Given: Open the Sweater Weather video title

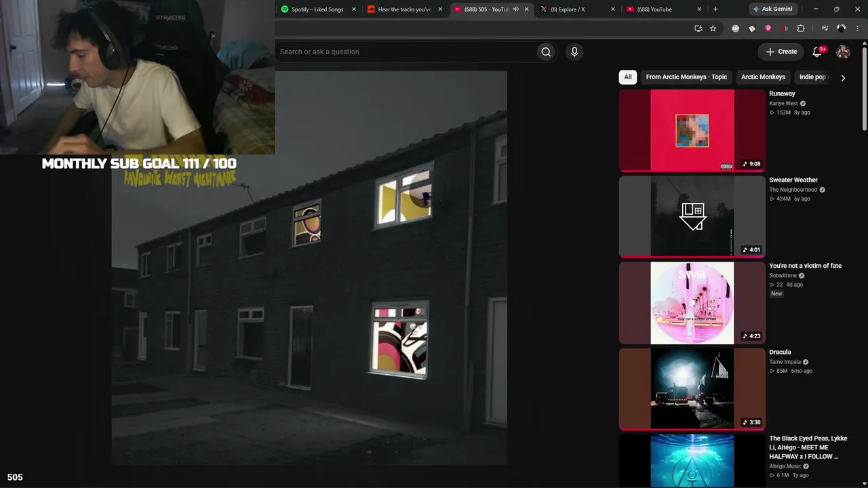Looking at the screenshot, I should tap(793, 180).
